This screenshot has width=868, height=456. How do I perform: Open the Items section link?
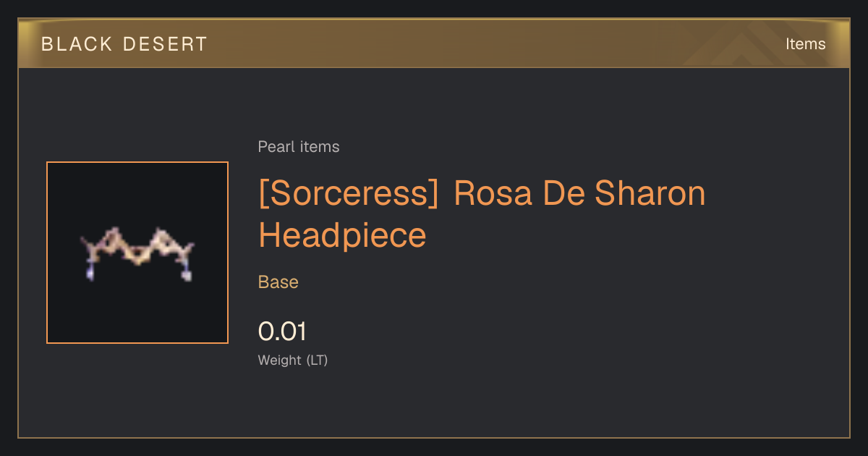pos(805,43)
